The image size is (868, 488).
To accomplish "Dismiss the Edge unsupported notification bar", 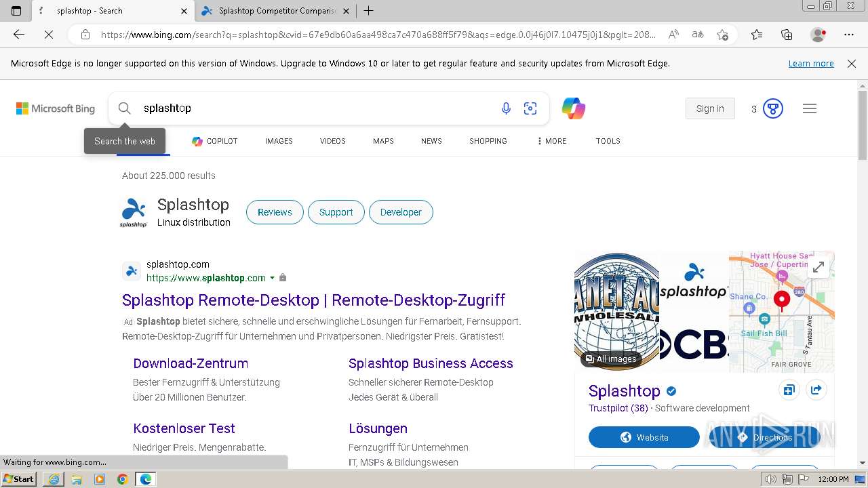I will point(852,64).
